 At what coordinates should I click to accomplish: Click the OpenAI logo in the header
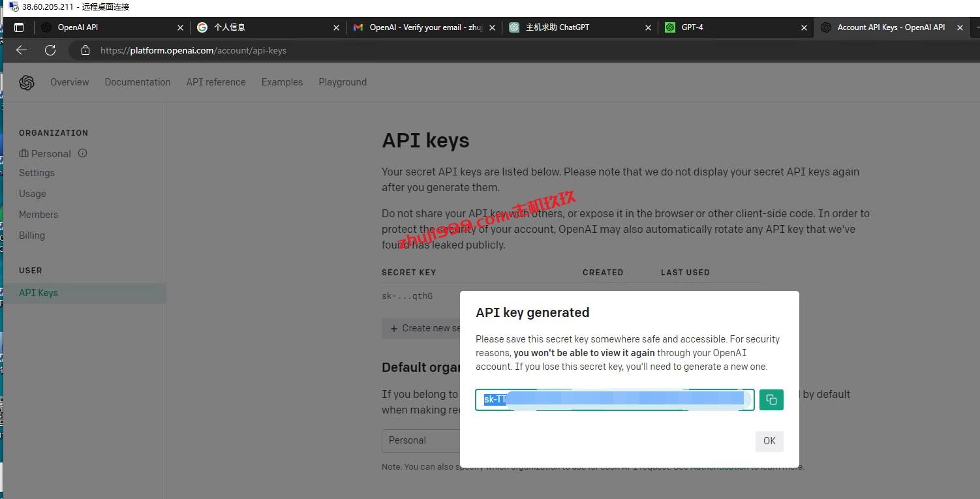pyautogui.click(x=27, y=83)
